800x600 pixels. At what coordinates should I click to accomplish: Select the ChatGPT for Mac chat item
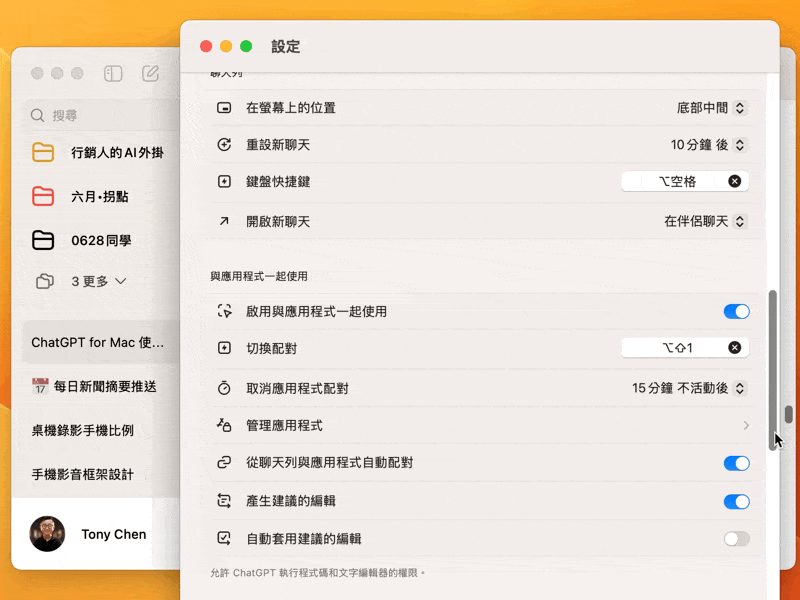(97, 342)
